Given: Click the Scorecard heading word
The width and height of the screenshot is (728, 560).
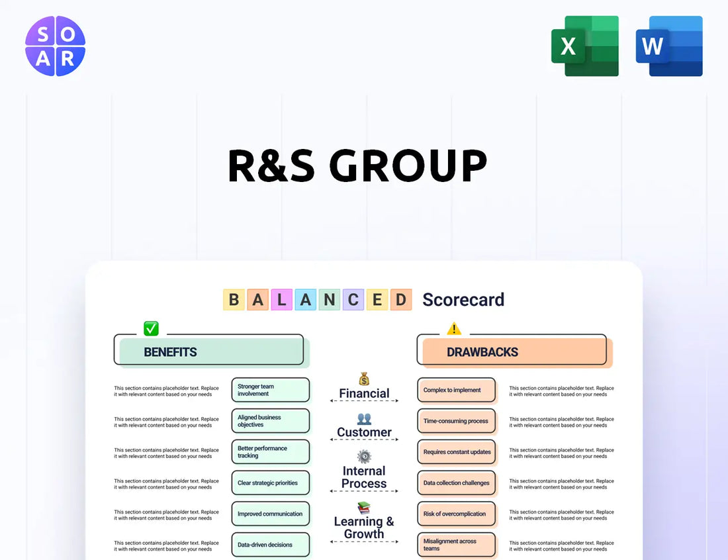Looking at the screenshot, I should 463,299.
